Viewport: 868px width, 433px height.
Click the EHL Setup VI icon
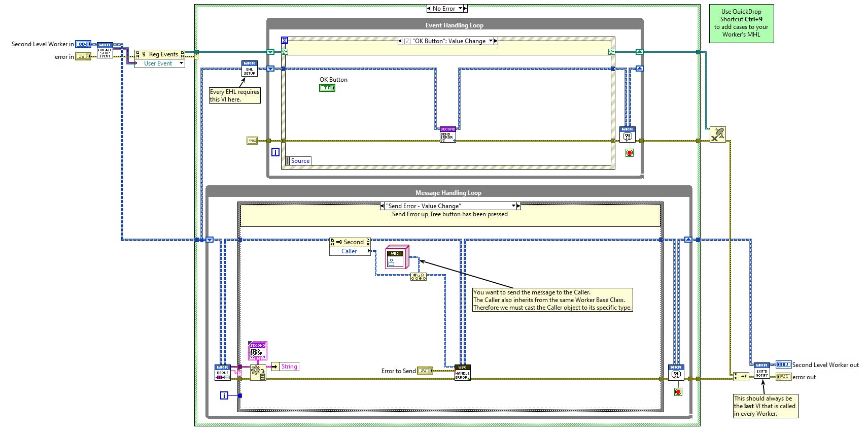[x=249, y=69]
